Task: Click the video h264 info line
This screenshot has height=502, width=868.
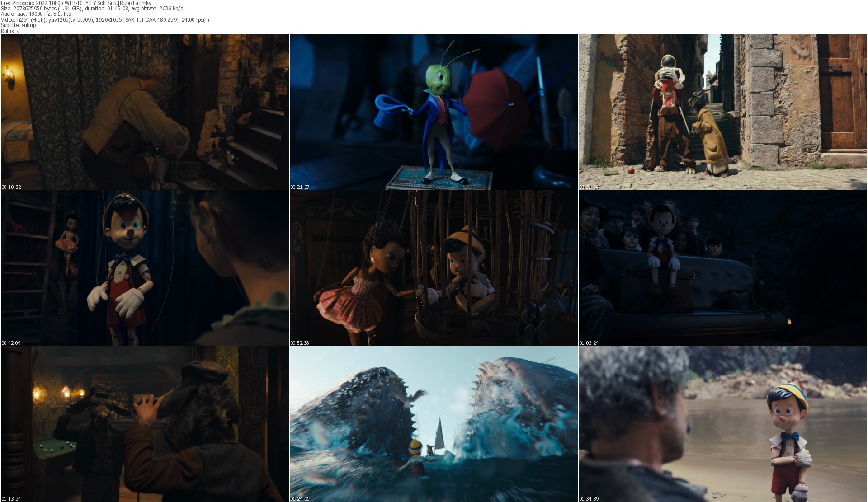Action: 105,20
